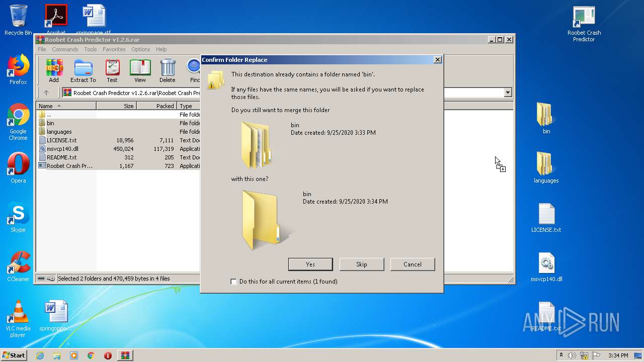644x362 pixels.
Task: Click the volume speaker tray icon
Action: pos(572,355)
